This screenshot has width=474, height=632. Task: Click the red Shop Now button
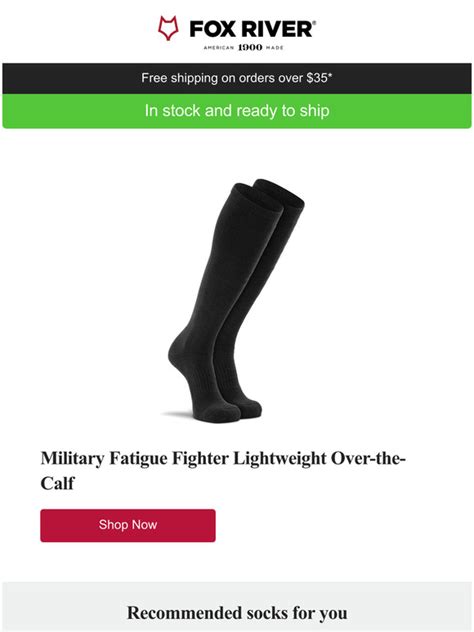pyautogui.click(x=128, y=526)
